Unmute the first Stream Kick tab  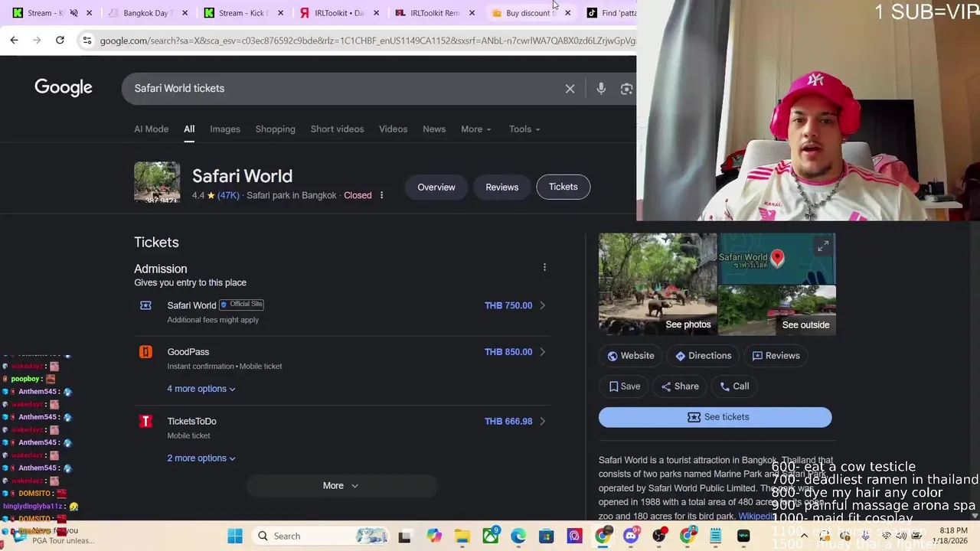coord(73,13)
